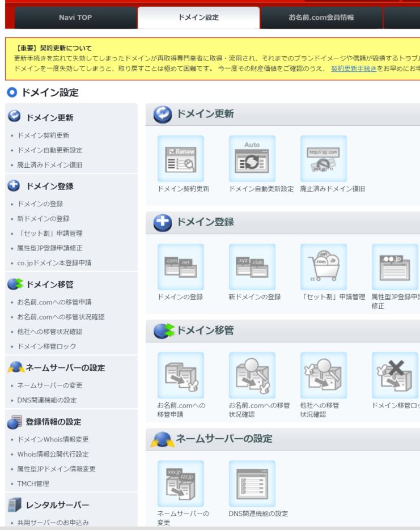Open the ネームサーバーの変更 icon tile

coord(181,484)
